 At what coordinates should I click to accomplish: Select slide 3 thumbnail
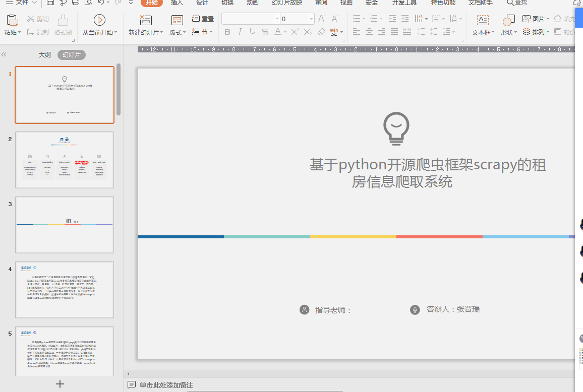click(65, 225)
